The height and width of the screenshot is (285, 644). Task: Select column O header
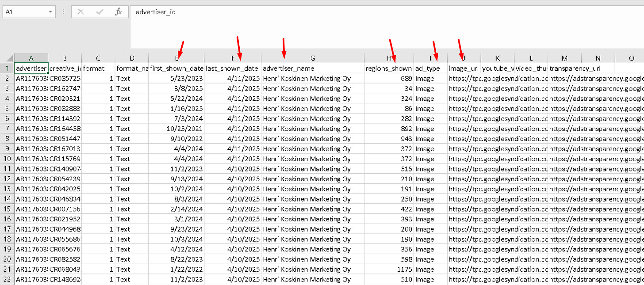(x=631, y=58)
